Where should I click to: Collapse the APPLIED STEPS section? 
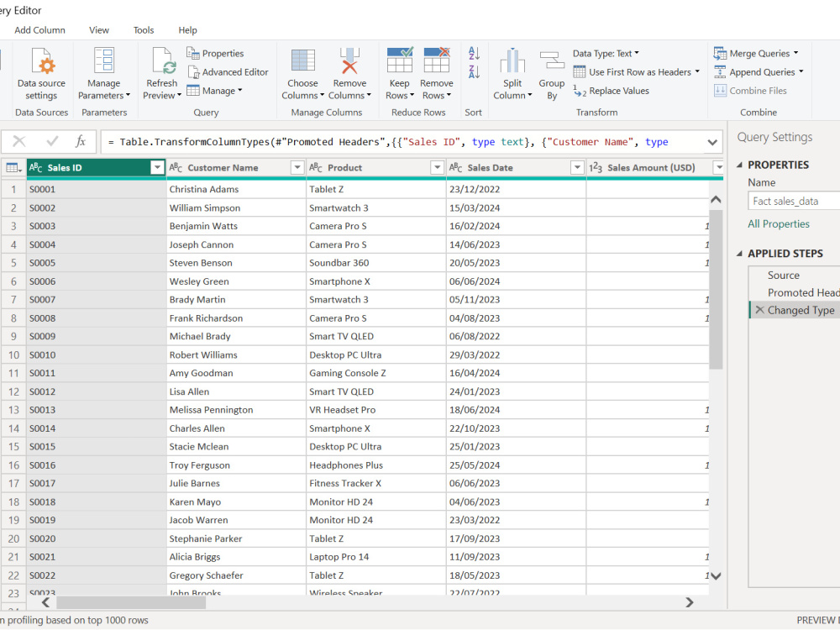point(739,254)
